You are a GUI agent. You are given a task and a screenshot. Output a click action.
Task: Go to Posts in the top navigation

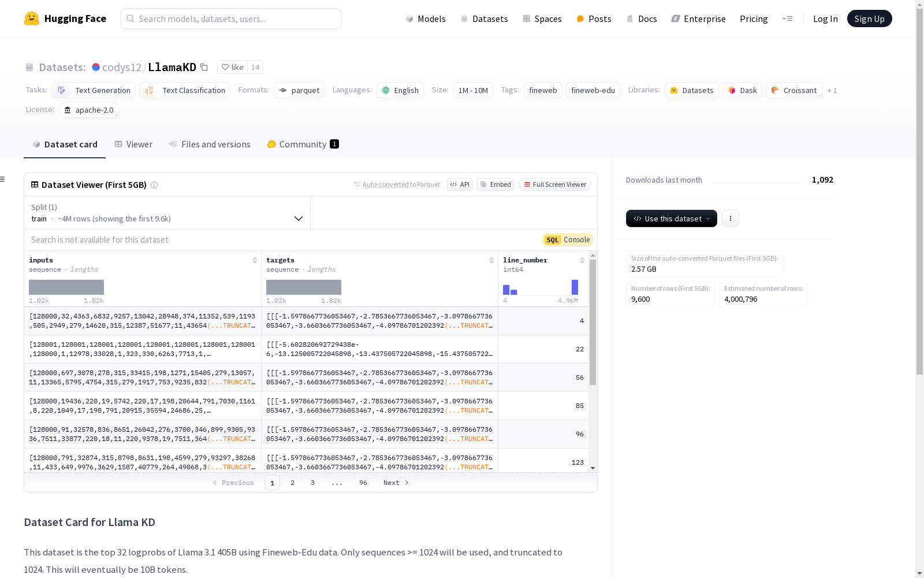(594, 18)
